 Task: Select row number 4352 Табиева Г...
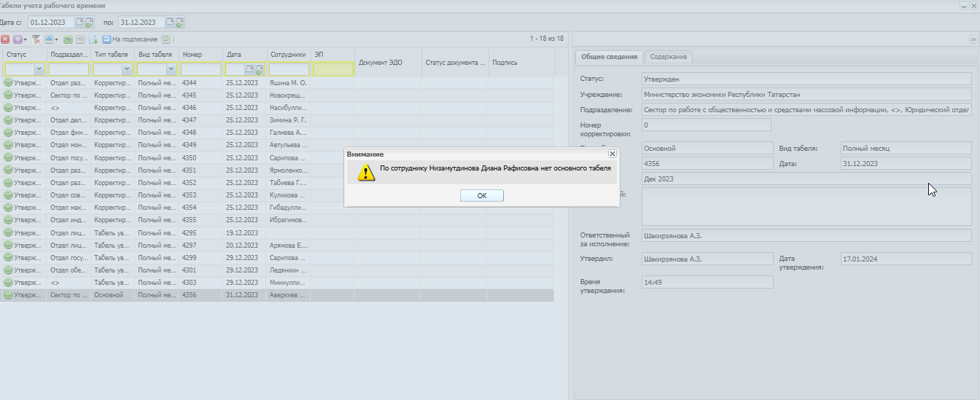pyautogui.click(x=276, y=182)
